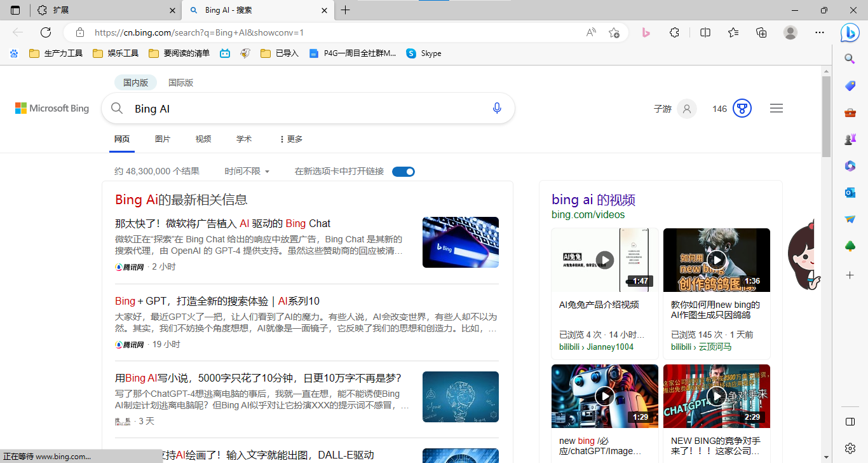Image resolution: width=868 pixels, height=463 pixels.
Task: Expand the 更多 search category menu
Action: pyautogui.click(x=289, y=139)
